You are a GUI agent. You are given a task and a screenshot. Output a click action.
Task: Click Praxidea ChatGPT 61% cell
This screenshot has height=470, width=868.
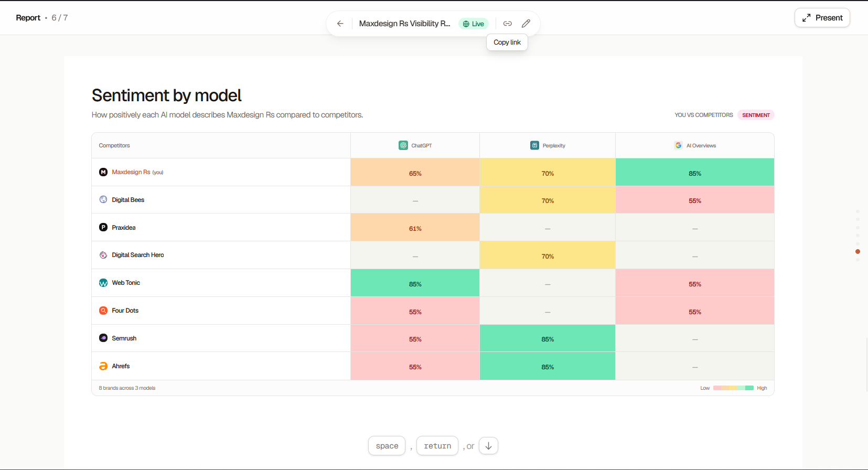click(415, 228)
